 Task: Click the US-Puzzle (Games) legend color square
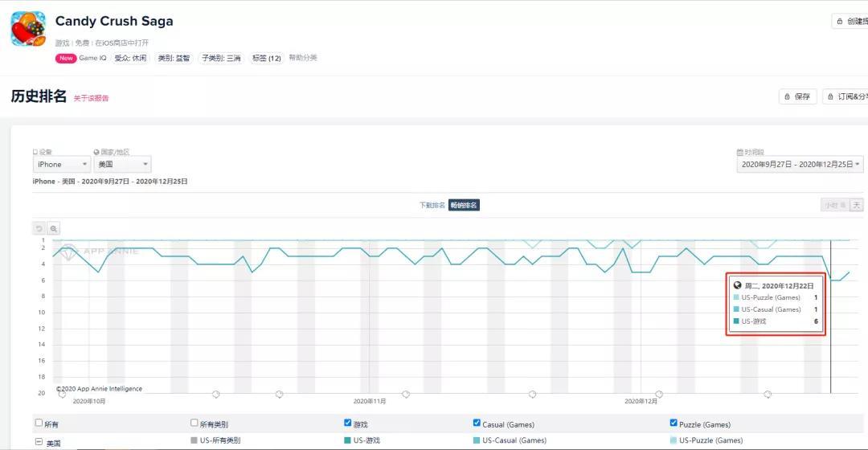pos(674,440)
